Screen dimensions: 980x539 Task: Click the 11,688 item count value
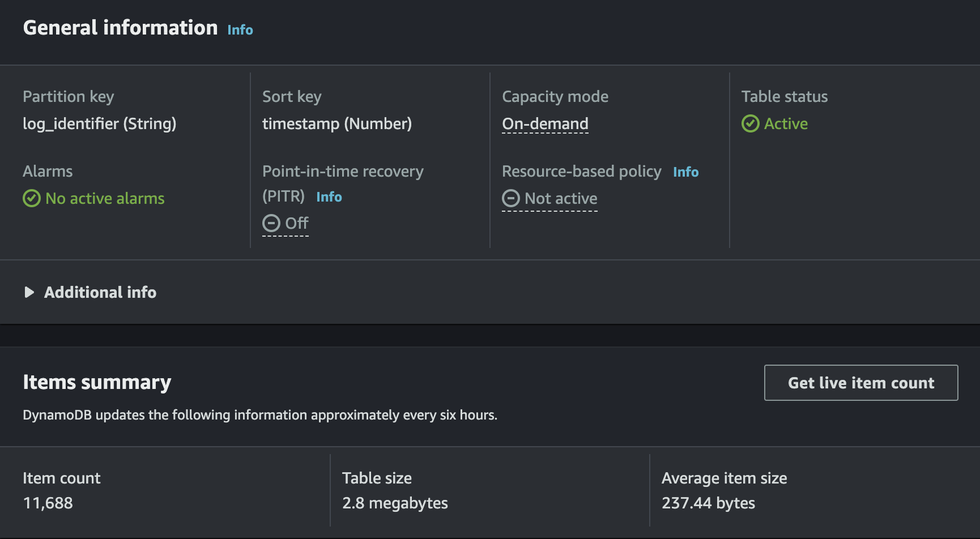pos(48,503)
